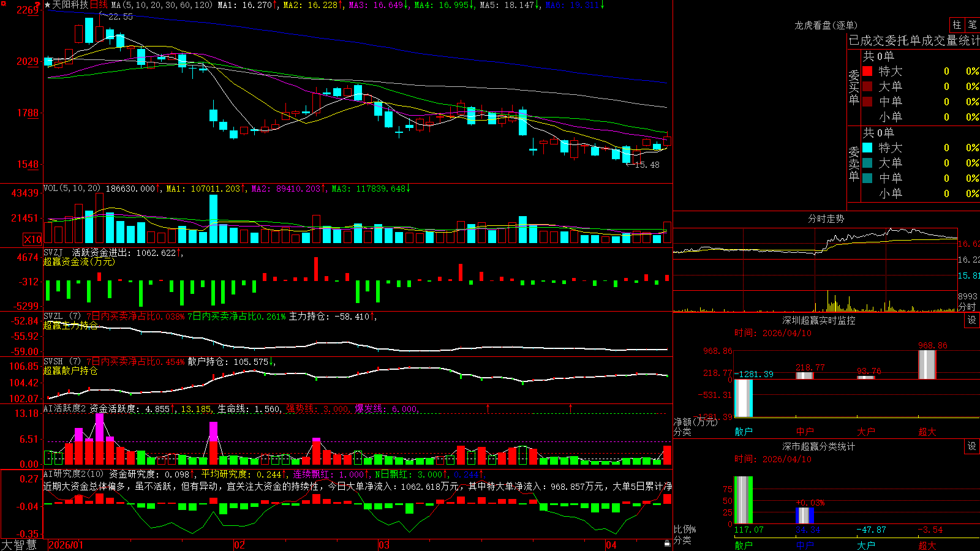Click the 日线 period label

coord(99,5)
